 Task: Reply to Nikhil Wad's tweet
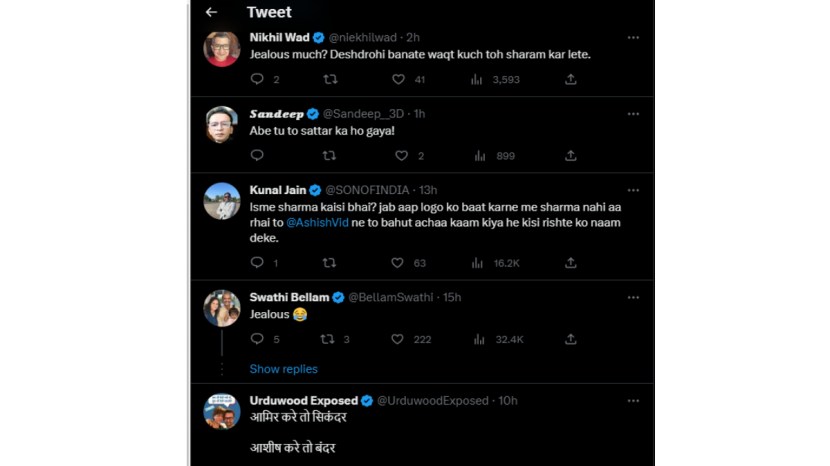(x=257, y=79)
